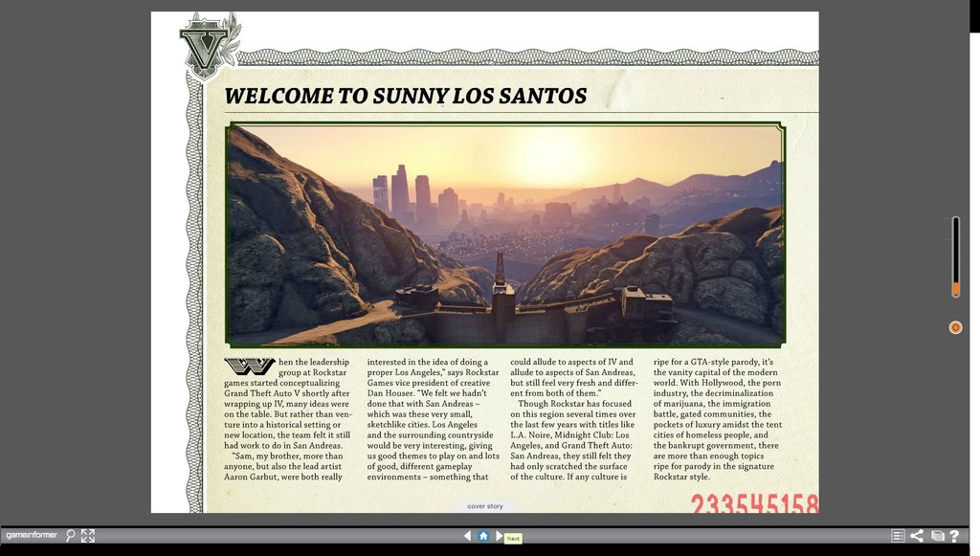Viewport: 980px width, 556px height.
Task: Open the help question mark
Action: 954,536
